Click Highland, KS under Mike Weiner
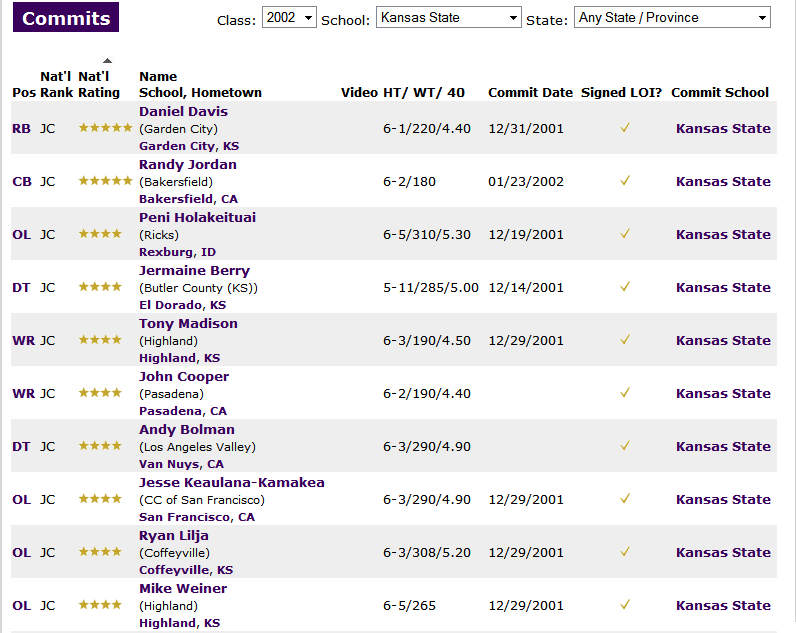Image resolution: width=796 pixels, height=633 pixels. click(179, 623)
